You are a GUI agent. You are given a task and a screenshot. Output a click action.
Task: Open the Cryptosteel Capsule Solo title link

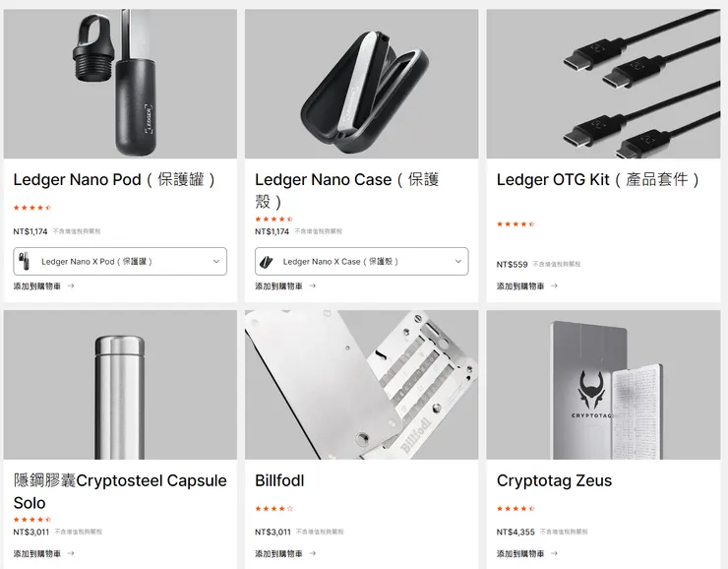[120, 492]
